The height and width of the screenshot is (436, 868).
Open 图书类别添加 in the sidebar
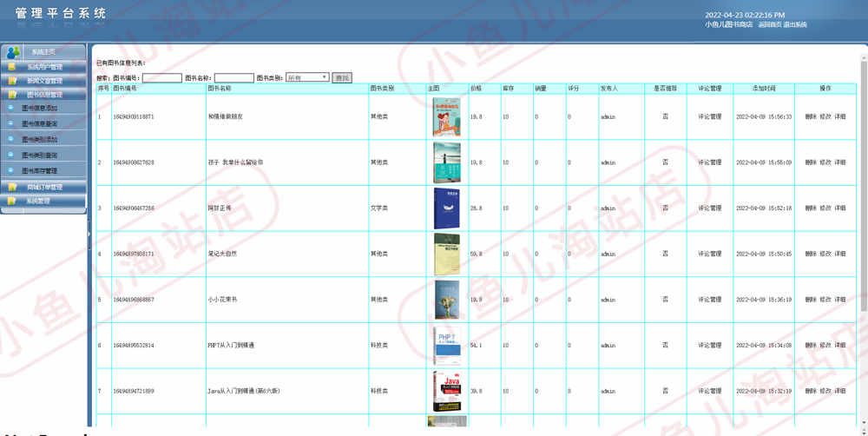[x=39, y=140]
